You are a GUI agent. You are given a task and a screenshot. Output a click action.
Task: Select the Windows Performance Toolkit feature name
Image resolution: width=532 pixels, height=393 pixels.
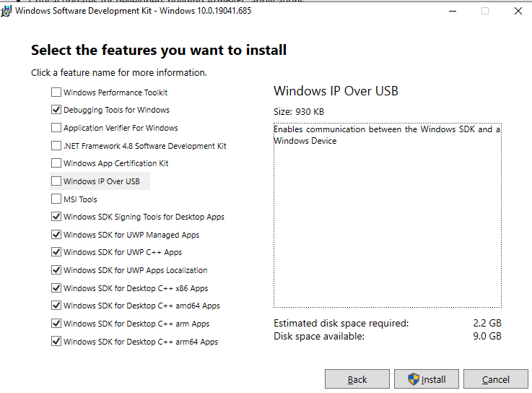click(x=115, y=92)
